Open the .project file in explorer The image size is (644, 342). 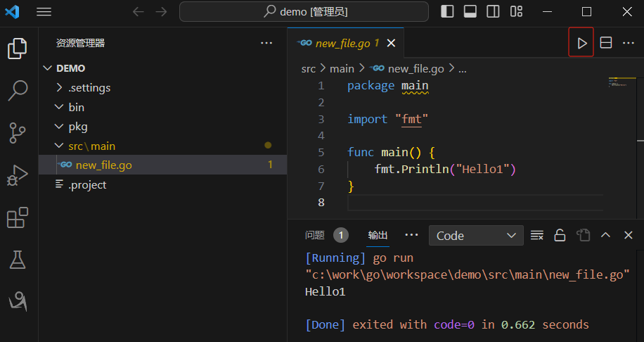(86, 185)
